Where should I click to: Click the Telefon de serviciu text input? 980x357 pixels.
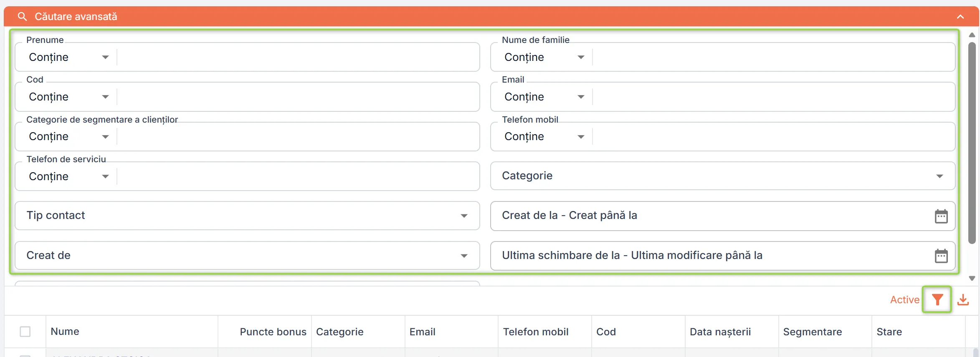pyautogui.click(x=298, y=176)
